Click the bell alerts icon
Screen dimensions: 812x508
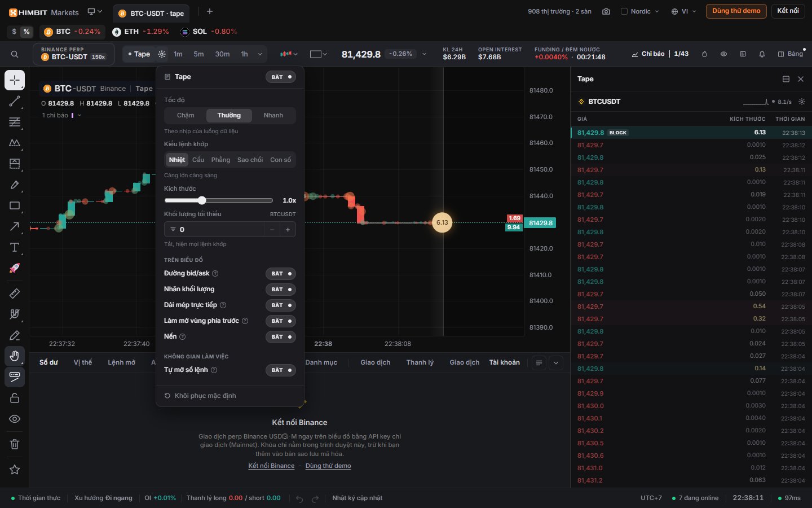point(762,54)
